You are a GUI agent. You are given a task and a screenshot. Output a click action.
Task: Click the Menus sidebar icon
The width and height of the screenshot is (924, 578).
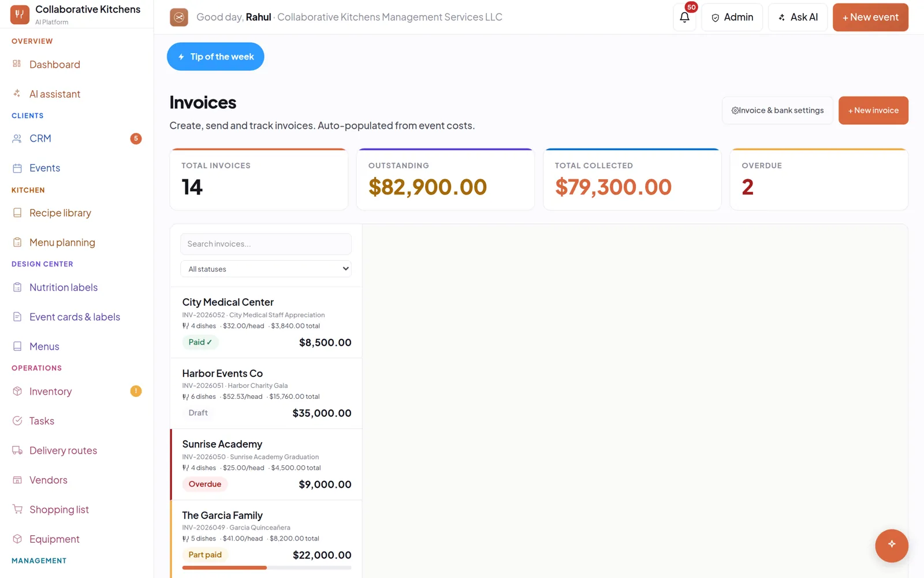pyautogui.click(x=17, y=346)
